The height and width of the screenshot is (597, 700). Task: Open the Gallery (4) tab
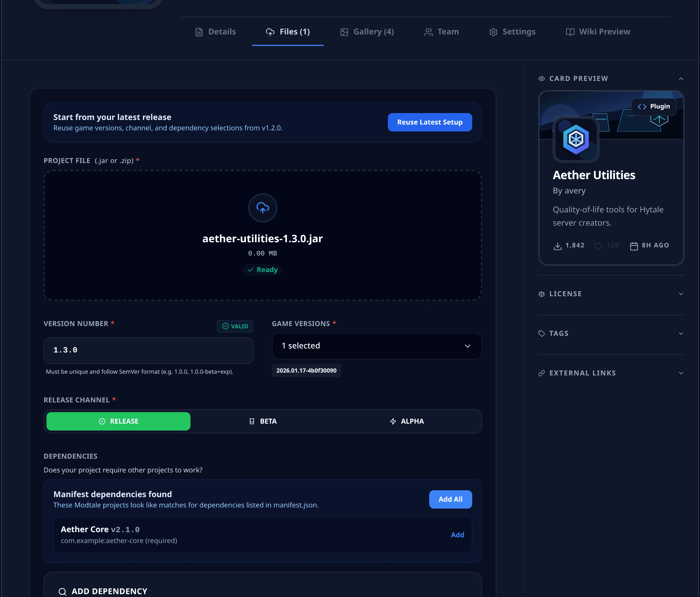pyautogui.click(x=367, y=32)
